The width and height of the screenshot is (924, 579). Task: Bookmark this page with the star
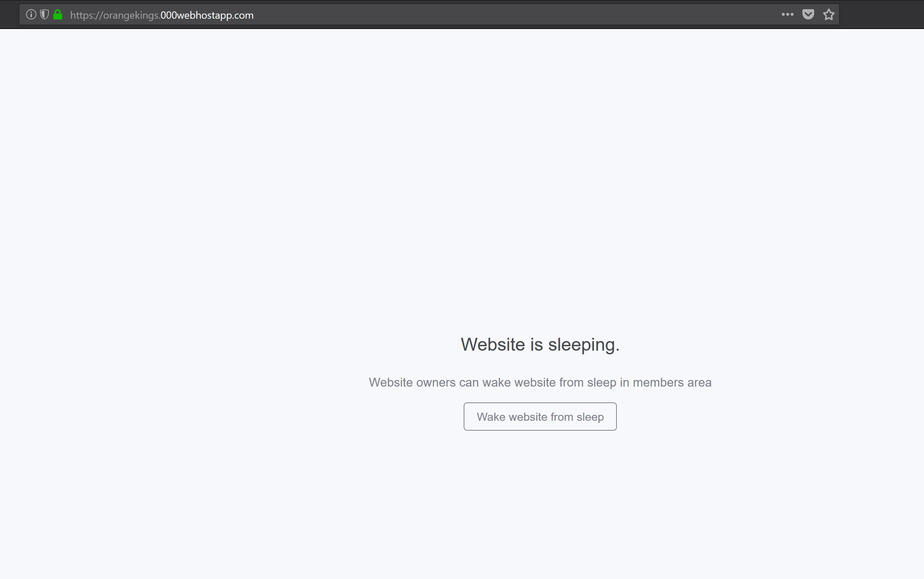point(828,15)
